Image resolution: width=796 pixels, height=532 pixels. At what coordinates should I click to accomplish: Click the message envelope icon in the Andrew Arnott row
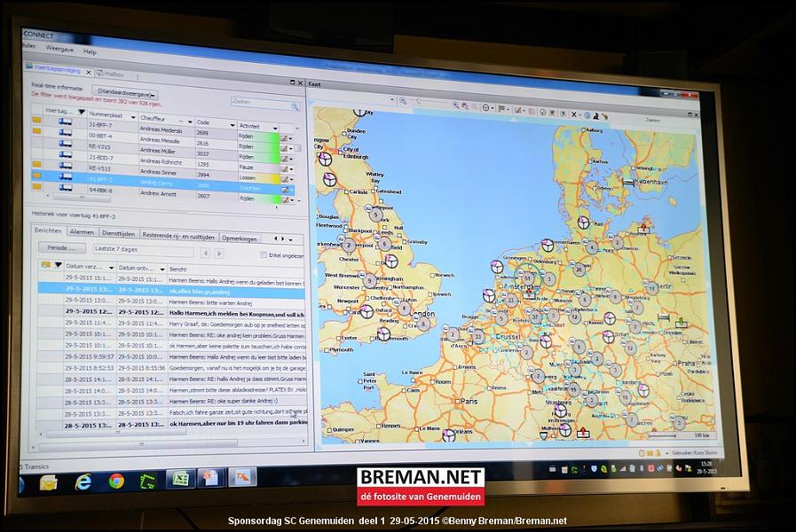click(x=36, y=186)
